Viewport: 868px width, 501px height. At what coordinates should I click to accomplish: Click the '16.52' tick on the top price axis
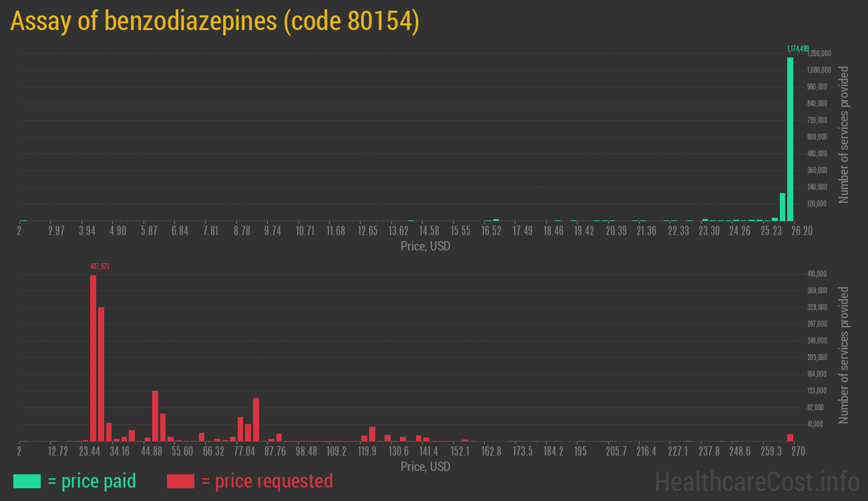pos(491,231)
